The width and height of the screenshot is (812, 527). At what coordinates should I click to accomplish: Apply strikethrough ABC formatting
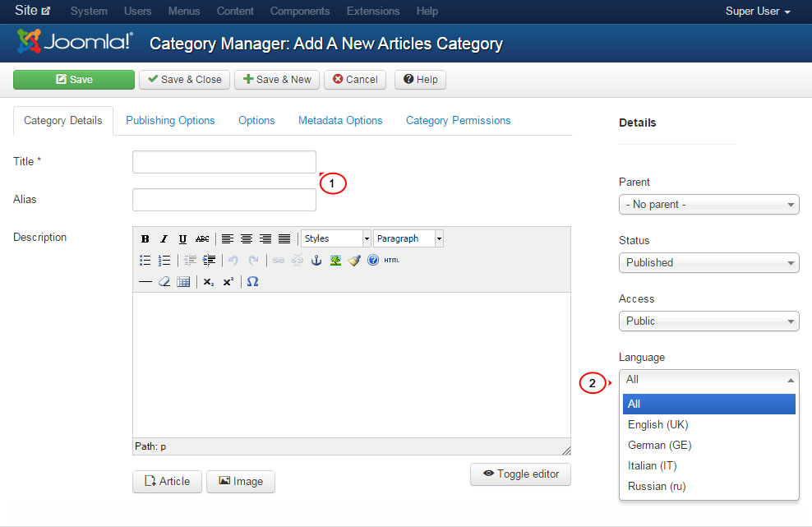(x=202, y=239)
